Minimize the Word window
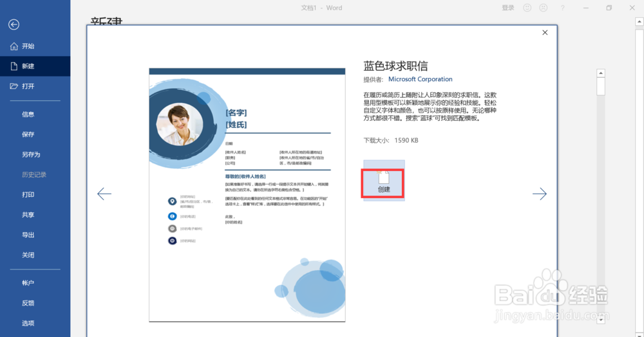The width and height of the screenshot is (644, 337). (585, 8)
